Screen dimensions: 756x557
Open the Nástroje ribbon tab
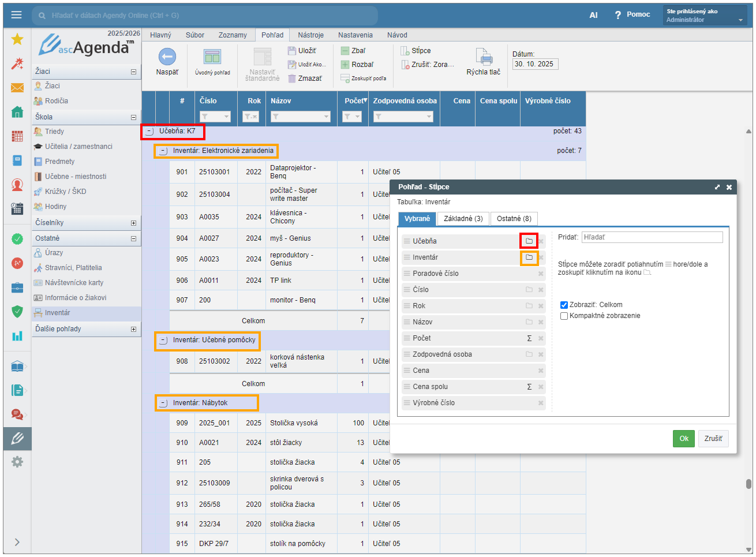click(x=310, y=35)
